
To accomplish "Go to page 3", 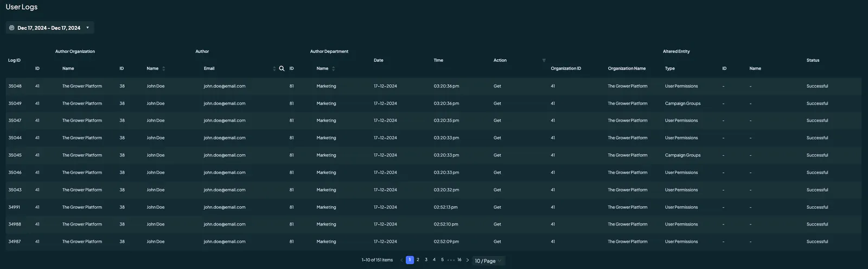I will point(426,260).
